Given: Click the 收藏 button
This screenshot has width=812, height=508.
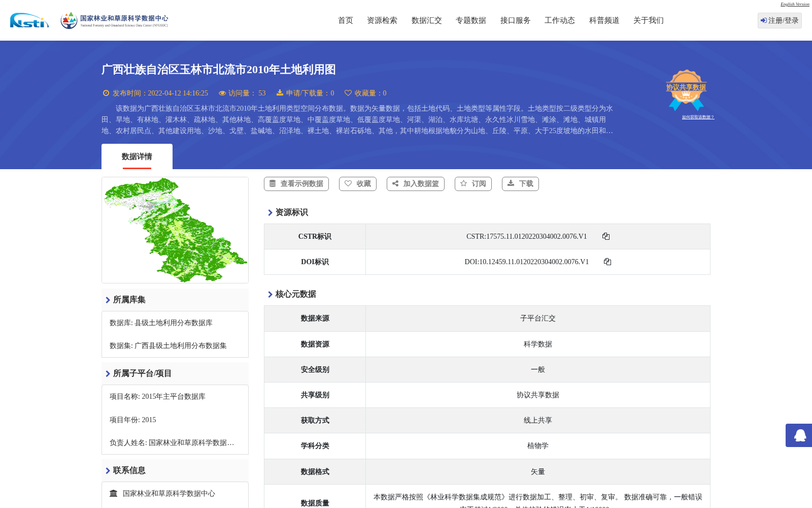Looking at the screenshot, I should (358, 184).
